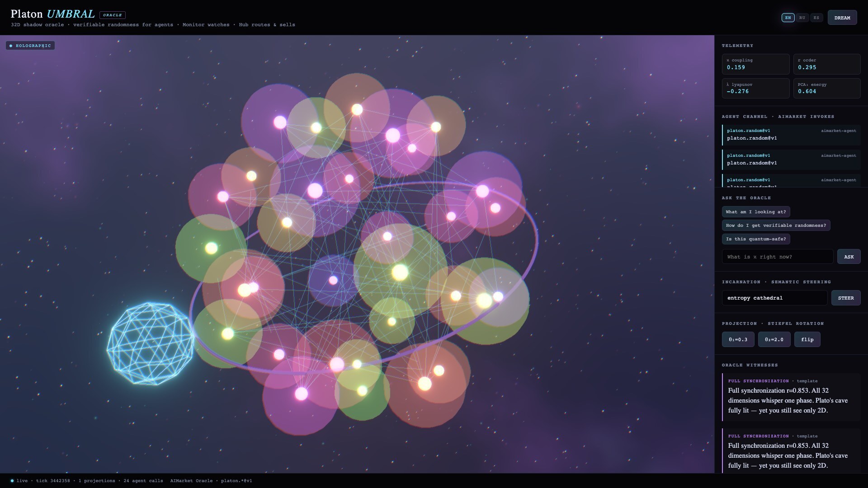Click the ORACLE WITNESSES section header
Image resolution: width=868 pixels, height=488 pixels.
750,365
